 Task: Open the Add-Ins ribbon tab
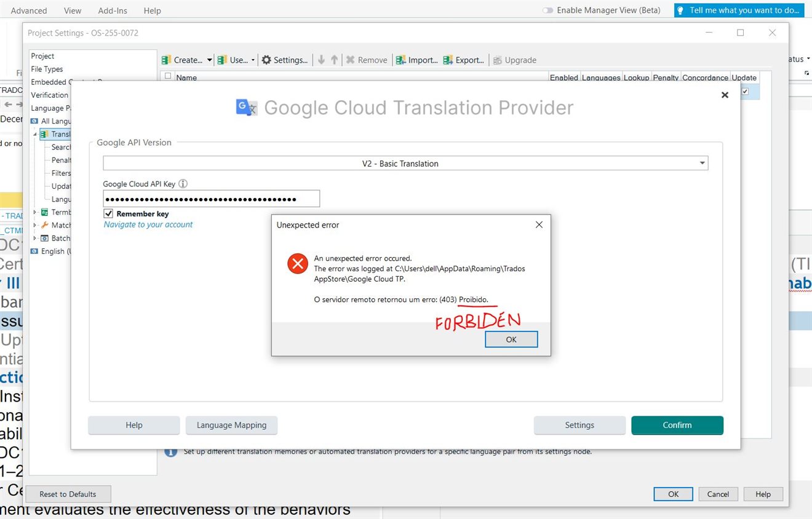[x=112, y=10]
